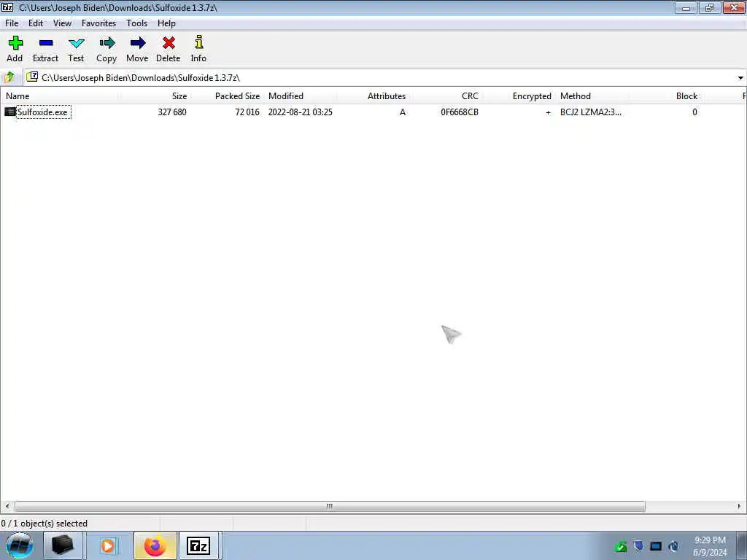Click the 7z title bar icon
The height and width of the screenshot is (560, 747).
point(7,7)
